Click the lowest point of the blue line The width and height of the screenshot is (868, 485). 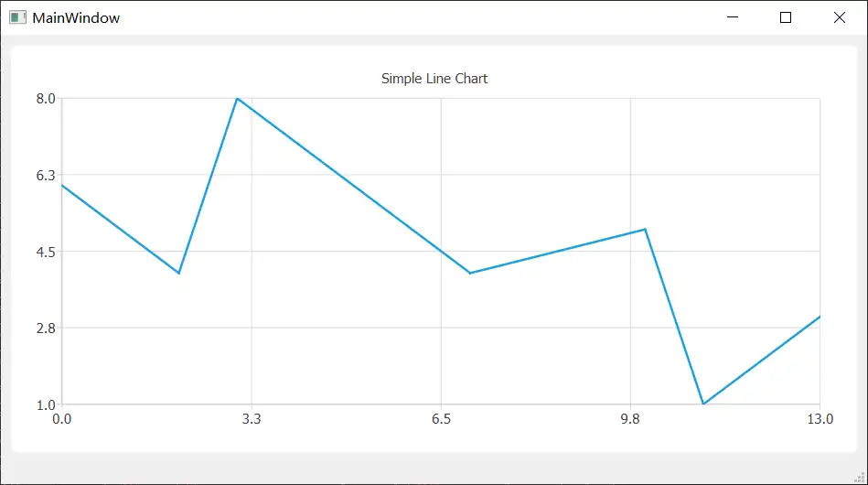pyautogui.click(x=703, y=404)
